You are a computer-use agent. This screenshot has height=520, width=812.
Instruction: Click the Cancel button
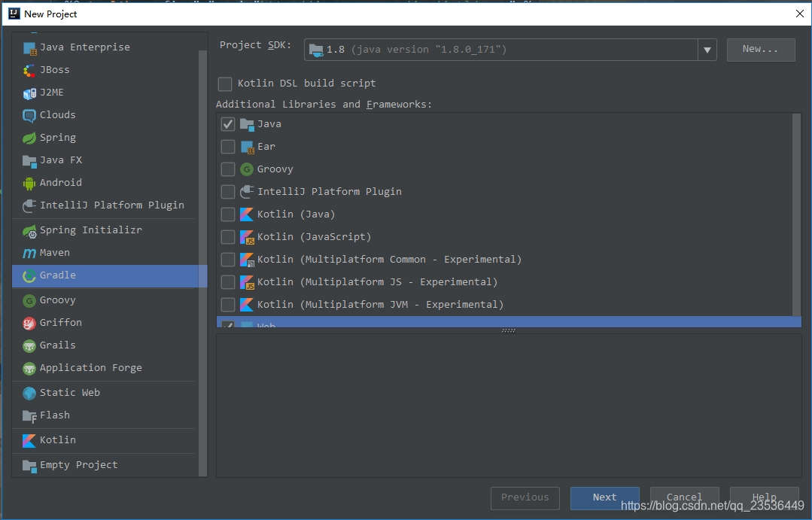684,497
